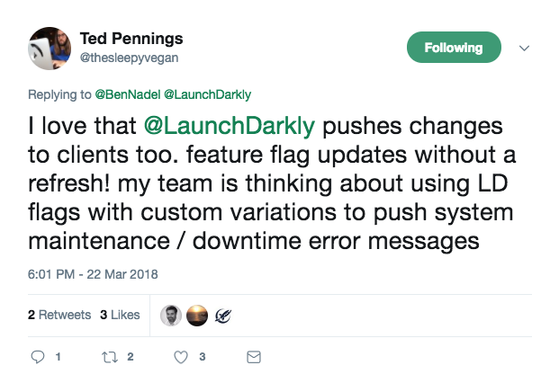
Task: View the 3 Likes list
Action: tap(120, 315)
